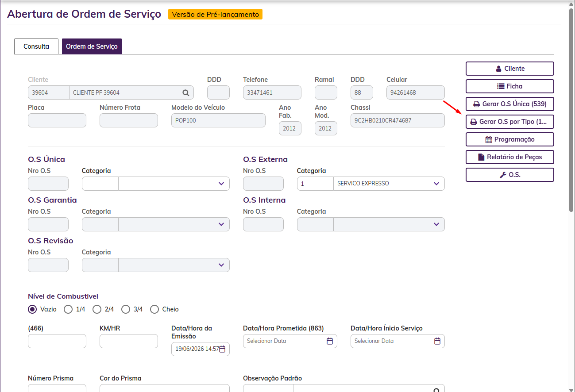Click O.S Externa category code field 1
Viewport: 575px width, 392px height.
[x=315, y=184]
